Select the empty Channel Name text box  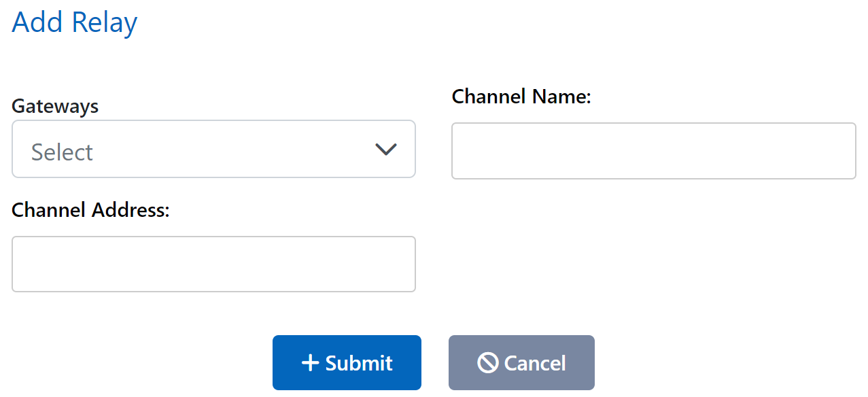[x=653, y=151]
